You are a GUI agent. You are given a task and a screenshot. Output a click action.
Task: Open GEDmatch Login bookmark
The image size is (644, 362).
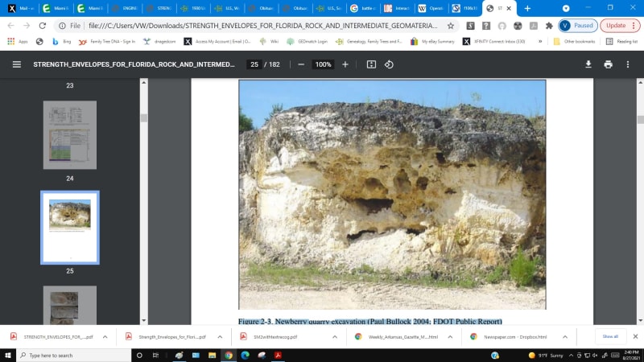coord(308,42)
